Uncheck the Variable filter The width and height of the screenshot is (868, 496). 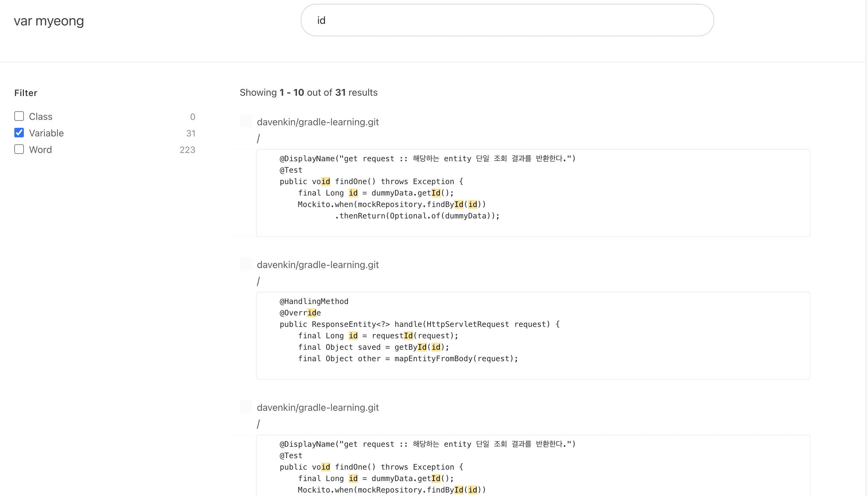click(19, 133)
